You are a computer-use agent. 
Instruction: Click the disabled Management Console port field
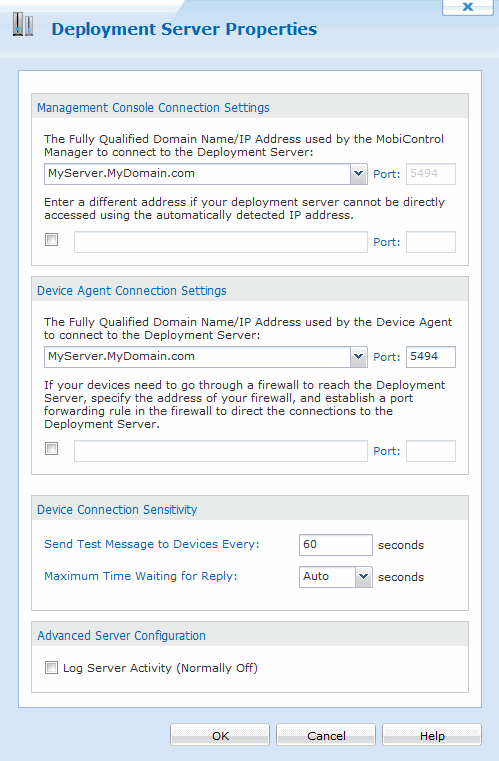[x=431, y=174]
